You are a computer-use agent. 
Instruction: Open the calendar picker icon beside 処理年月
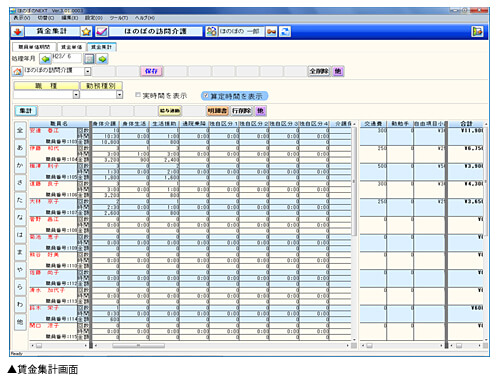click(89, 59)
